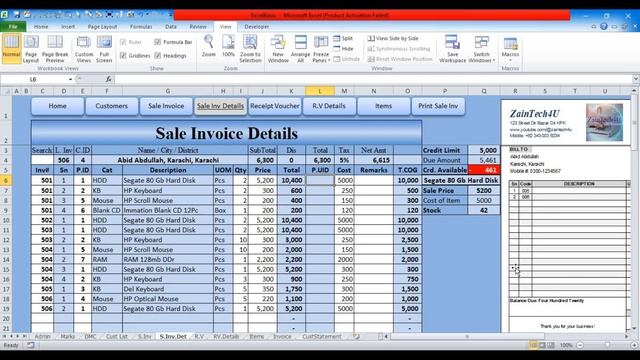Click View Side by Side
The height and width of the screenshot is (360, 640).
pyautogui.click(x=393, y=38)
